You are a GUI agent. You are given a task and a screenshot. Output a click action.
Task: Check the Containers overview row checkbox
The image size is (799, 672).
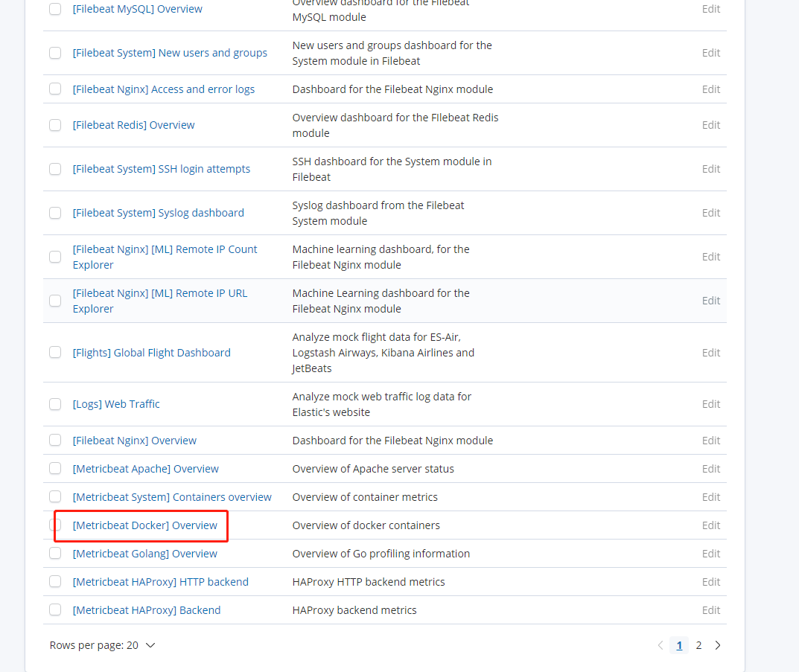[55, 497]
